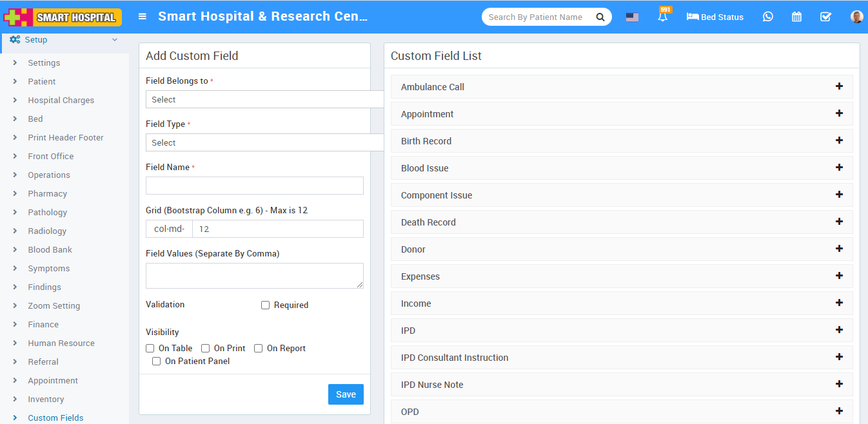Expand the Death Record plus icon

pos(839,222)
